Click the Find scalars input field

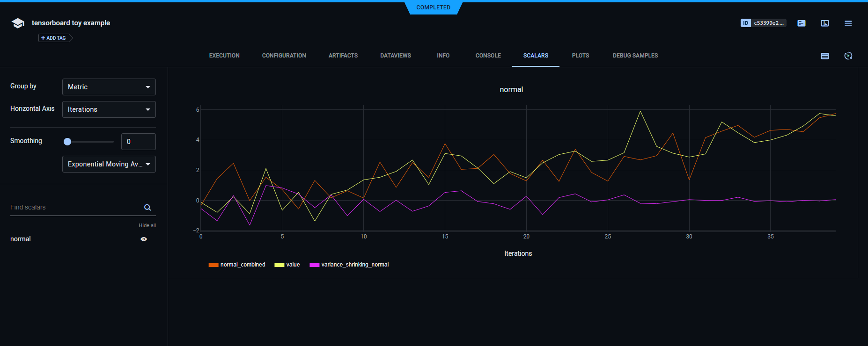(x=75, y=207)
